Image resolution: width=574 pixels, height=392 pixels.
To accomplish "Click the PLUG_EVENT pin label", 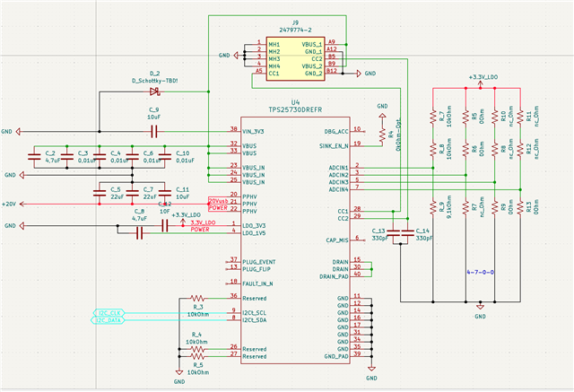I will click(x=259, y=262).
